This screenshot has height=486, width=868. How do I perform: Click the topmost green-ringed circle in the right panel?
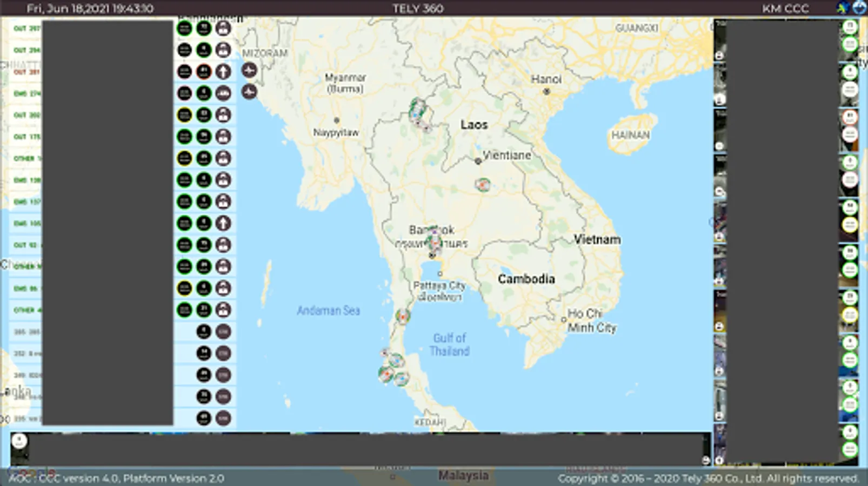(x=850, y=26)
